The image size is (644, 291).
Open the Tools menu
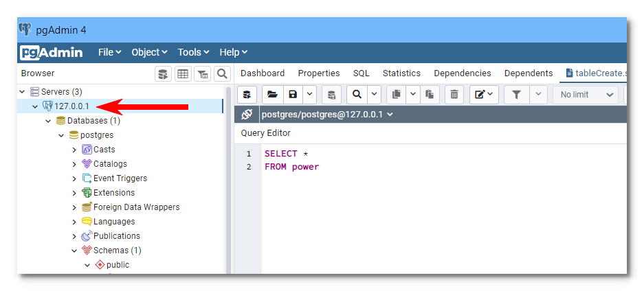193,52
